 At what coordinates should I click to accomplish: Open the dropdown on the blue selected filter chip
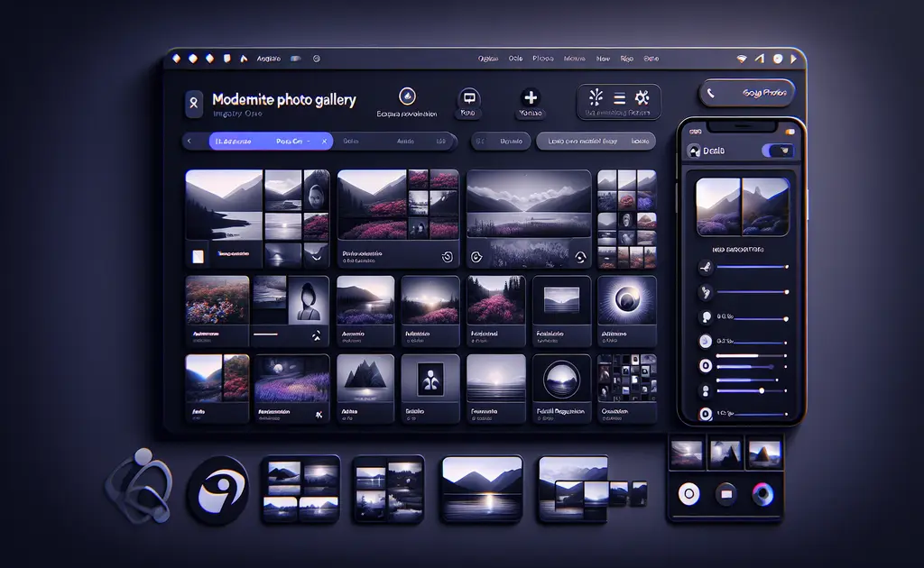click(x=310, y=142)
